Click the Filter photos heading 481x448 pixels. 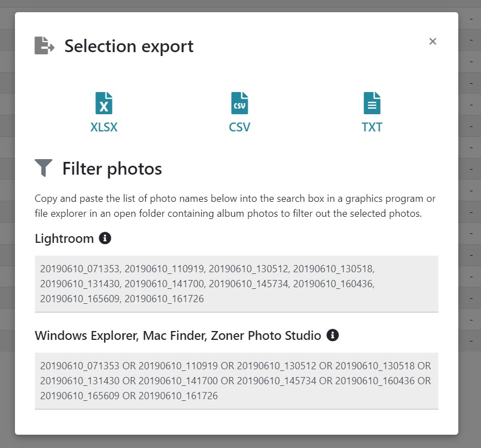tap(111, 168)
